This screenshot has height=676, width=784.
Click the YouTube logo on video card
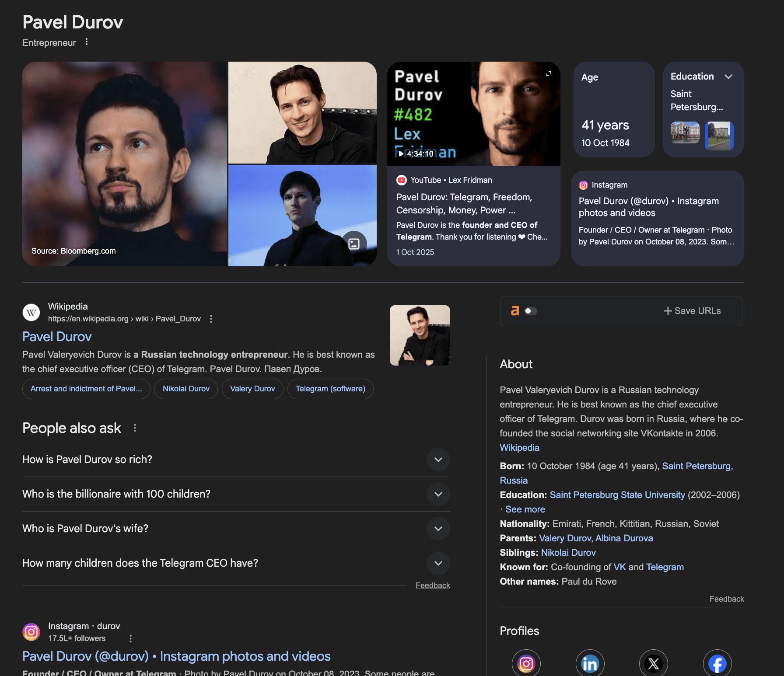401,180
